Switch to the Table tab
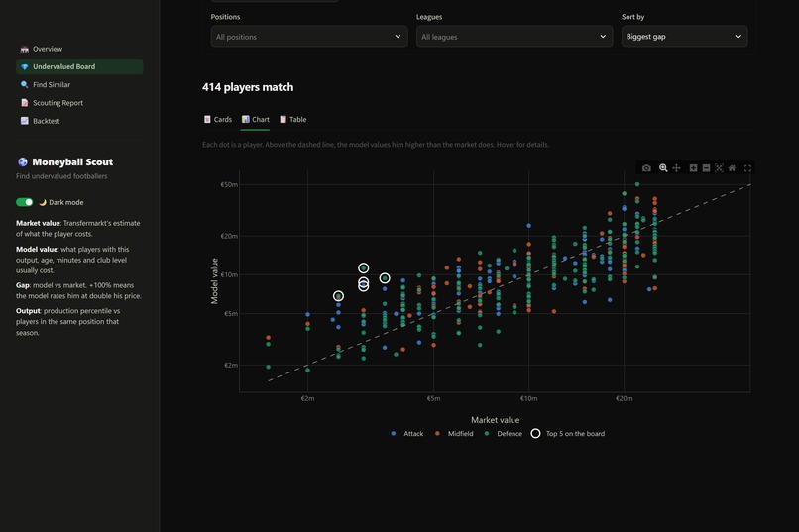Viewport: 799px width, 532px height. (x=293, y=119)
